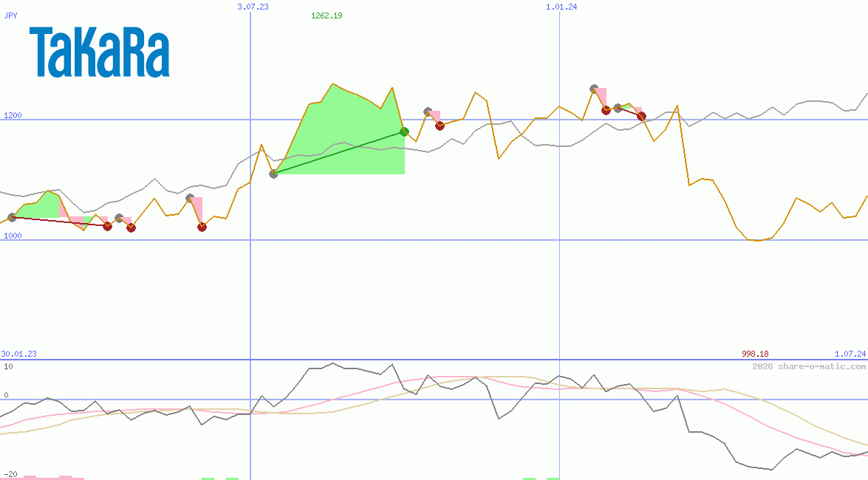Click the gray starting marker of the green trendline
The width and height of the screenshot is (868, 480).
[x=273, y=175]
